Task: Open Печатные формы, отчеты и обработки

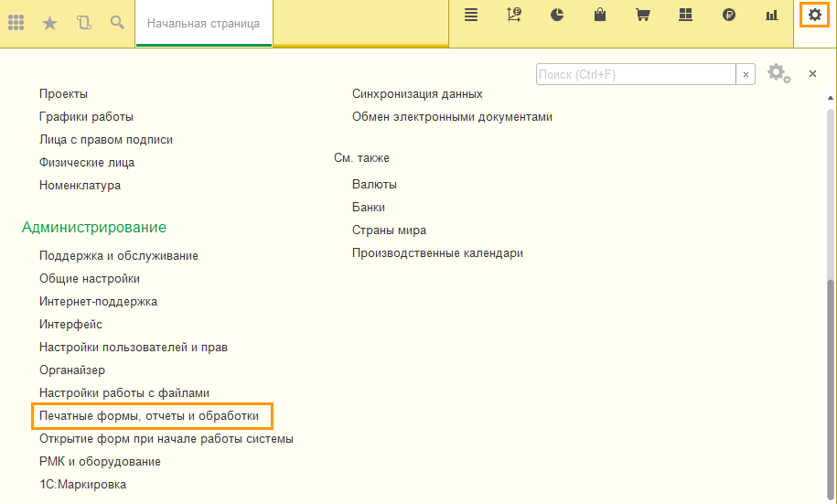Action: 149,416
